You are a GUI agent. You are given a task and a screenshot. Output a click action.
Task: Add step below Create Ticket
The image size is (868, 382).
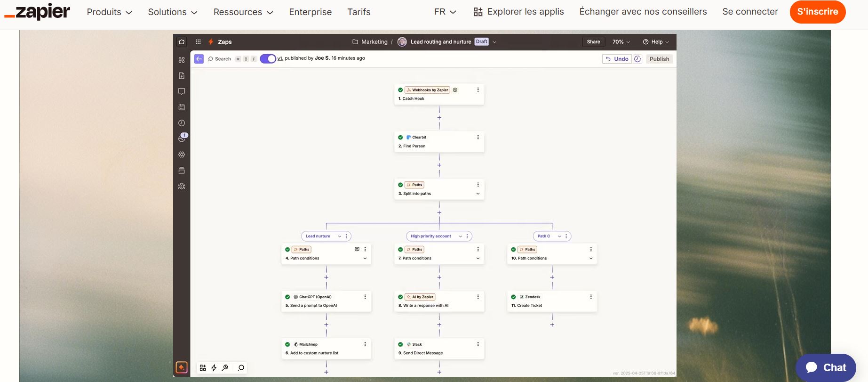tap(552, 325)
